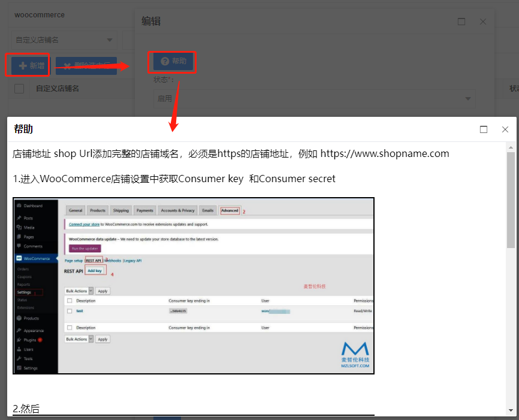Click the help dialog scrollbar up arrow
This screenshot has height=420, width=519.
tap(511, 147)
